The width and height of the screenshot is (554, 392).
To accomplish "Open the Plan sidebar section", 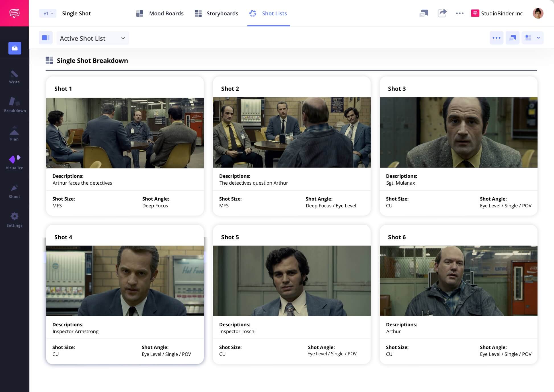I will point(14,134).
